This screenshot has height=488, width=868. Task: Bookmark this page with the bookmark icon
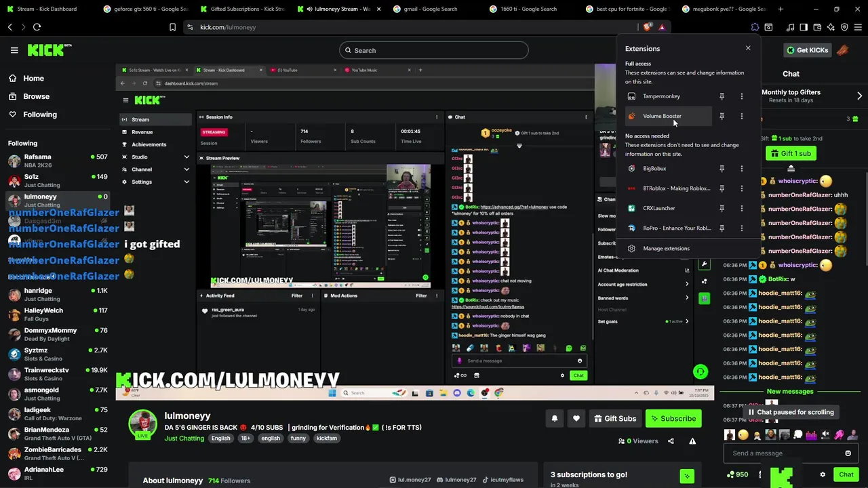(172, 27)
